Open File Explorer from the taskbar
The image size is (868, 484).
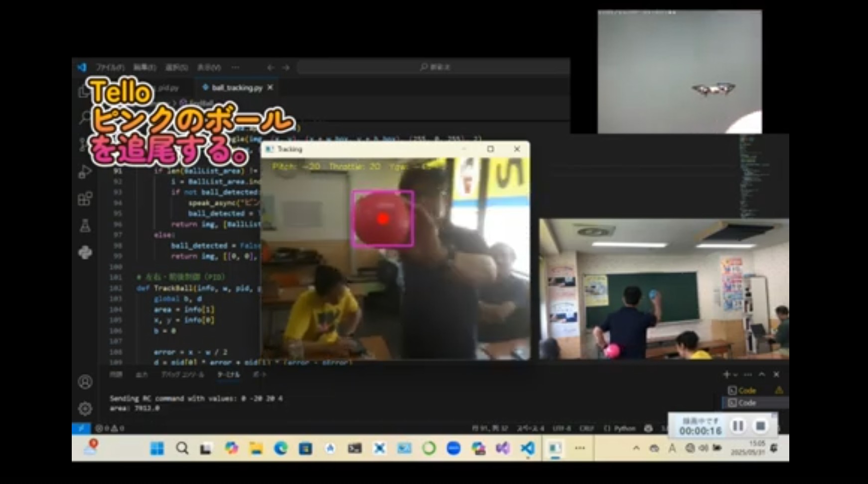256,449
